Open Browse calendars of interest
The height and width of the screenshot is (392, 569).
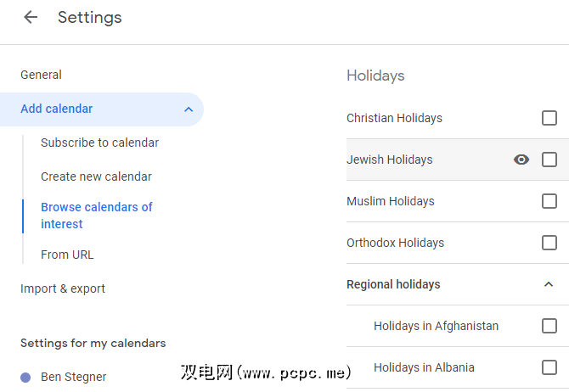pyautogui.click(x=97, y=216)
